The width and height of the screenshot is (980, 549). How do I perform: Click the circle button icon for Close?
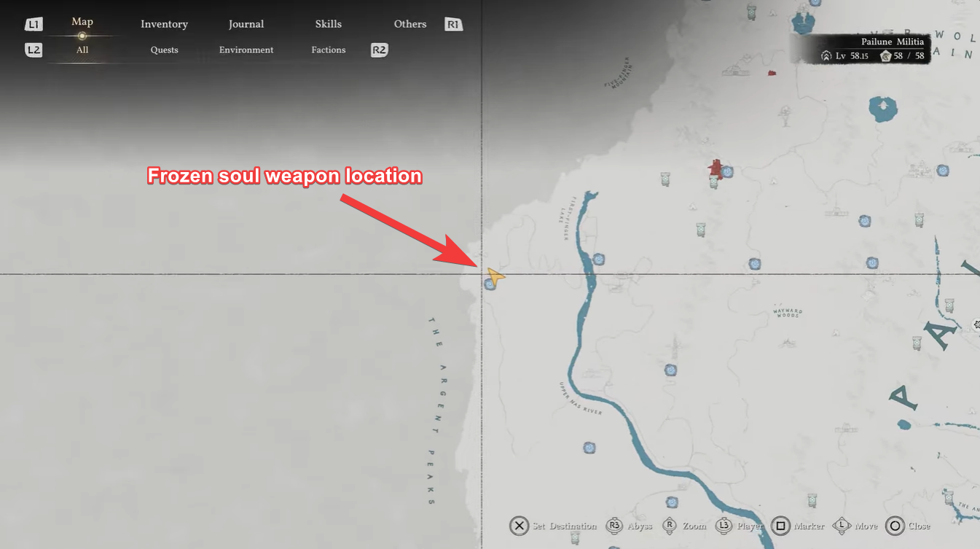point(895,526)
